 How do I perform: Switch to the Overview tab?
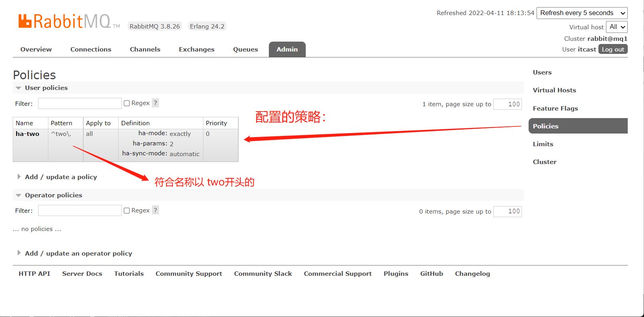click(36, 50)
